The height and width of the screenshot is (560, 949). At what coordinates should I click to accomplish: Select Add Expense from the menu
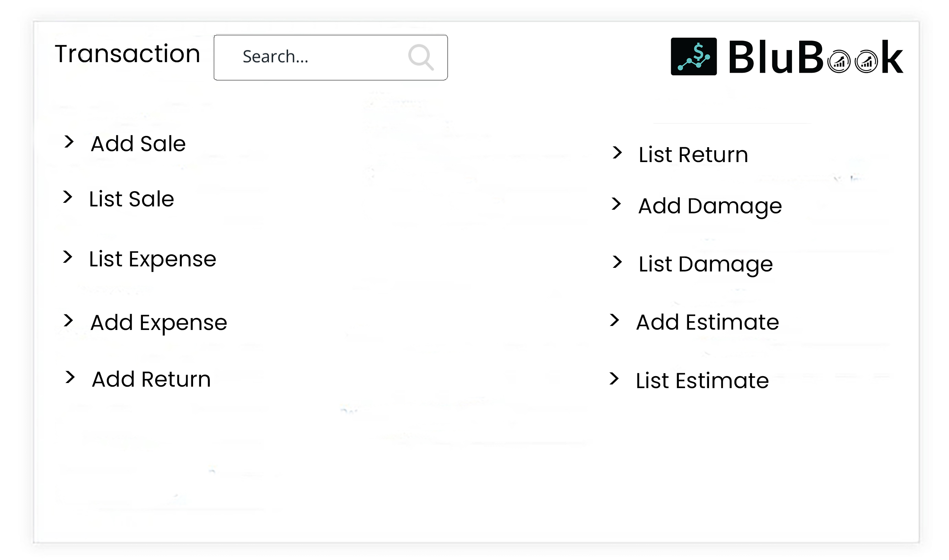(x=159, y=323)
